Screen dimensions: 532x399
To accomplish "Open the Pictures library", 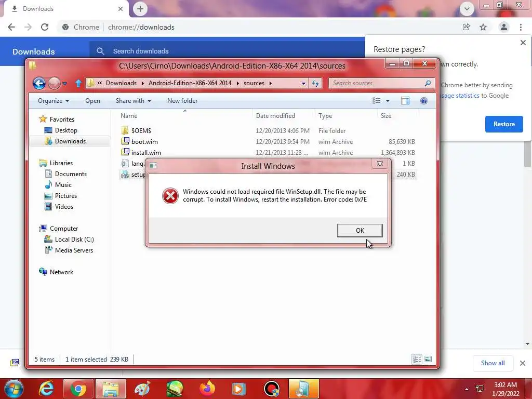I will (x=66, y=196).
